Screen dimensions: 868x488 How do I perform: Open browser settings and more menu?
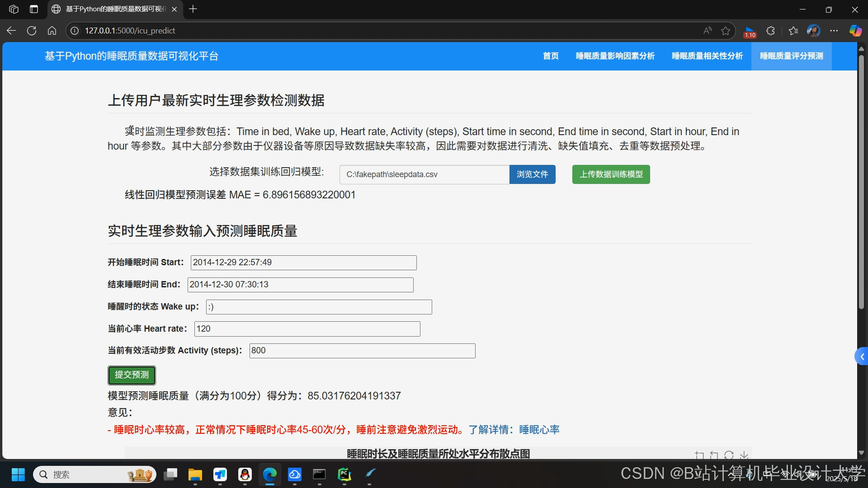(834, 31)
